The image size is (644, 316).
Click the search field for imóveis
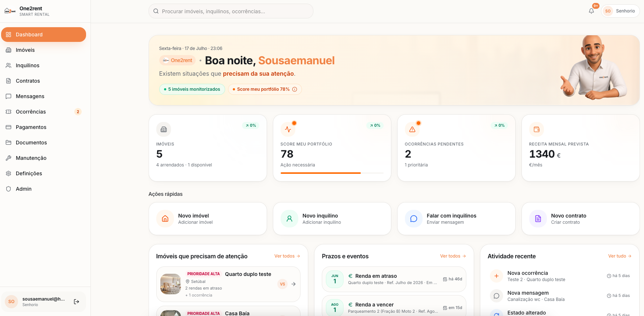[x=231, y=11]
